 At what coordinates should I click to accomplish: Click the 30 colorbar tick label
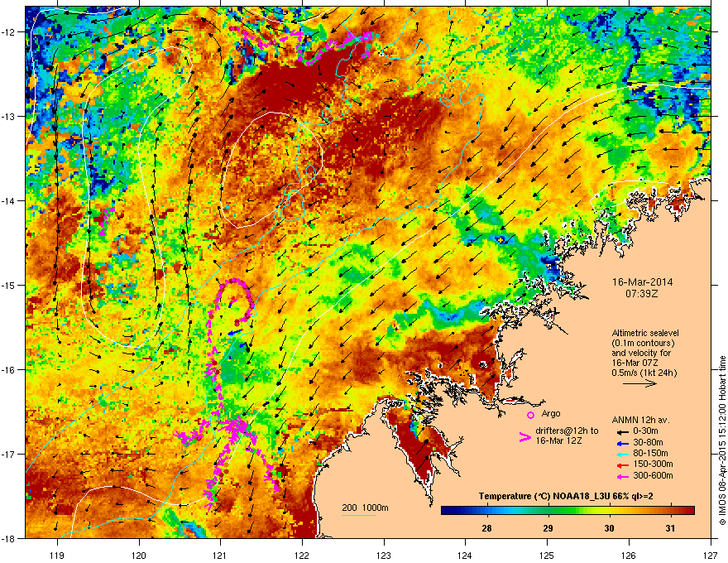coord(609,528)
